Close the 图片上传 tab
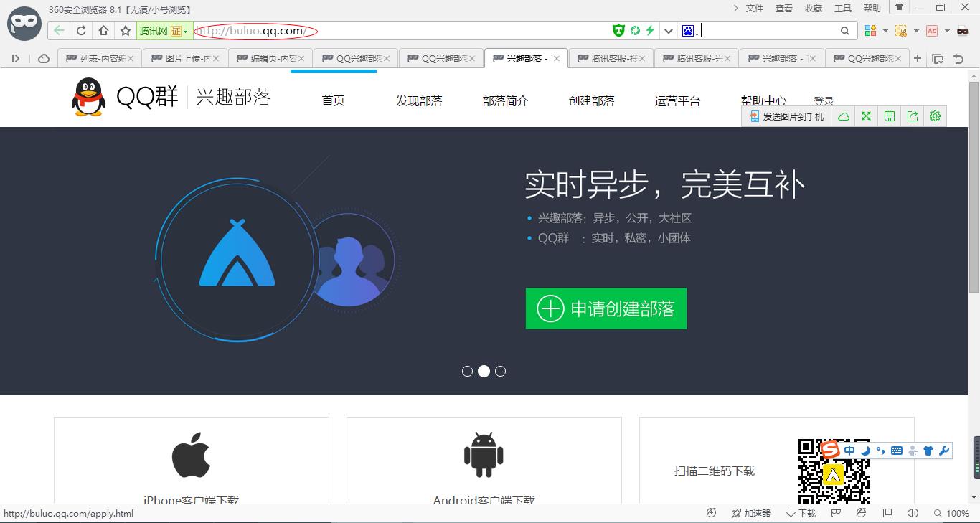 [215, 59]
